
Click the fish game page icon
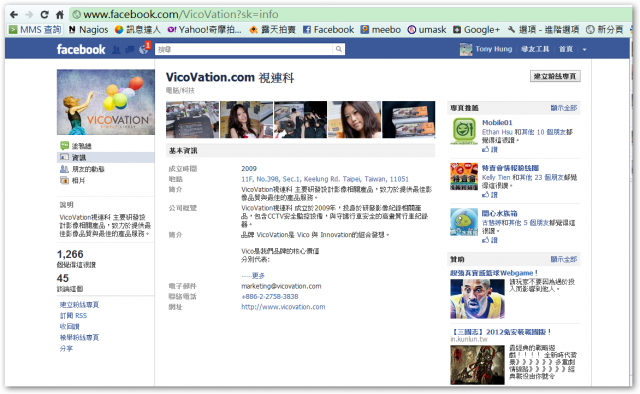tap(464, 222)
